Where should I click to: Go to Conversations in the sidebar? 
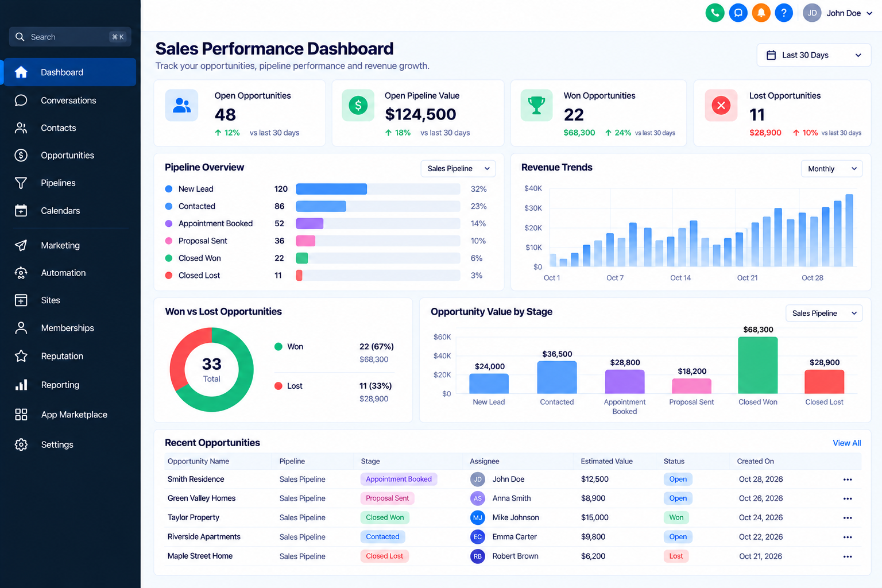click(x=69, y=100)
